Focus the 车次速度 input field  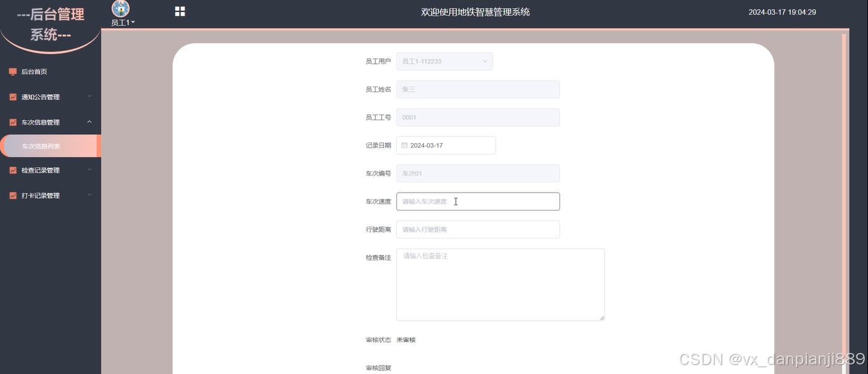(x=478, y=202)
